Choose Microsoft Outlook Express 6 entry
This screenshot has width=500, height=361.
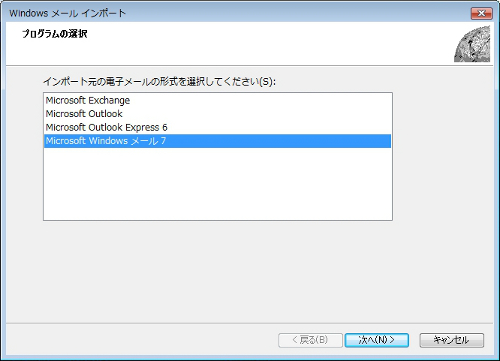coord(217,127)
